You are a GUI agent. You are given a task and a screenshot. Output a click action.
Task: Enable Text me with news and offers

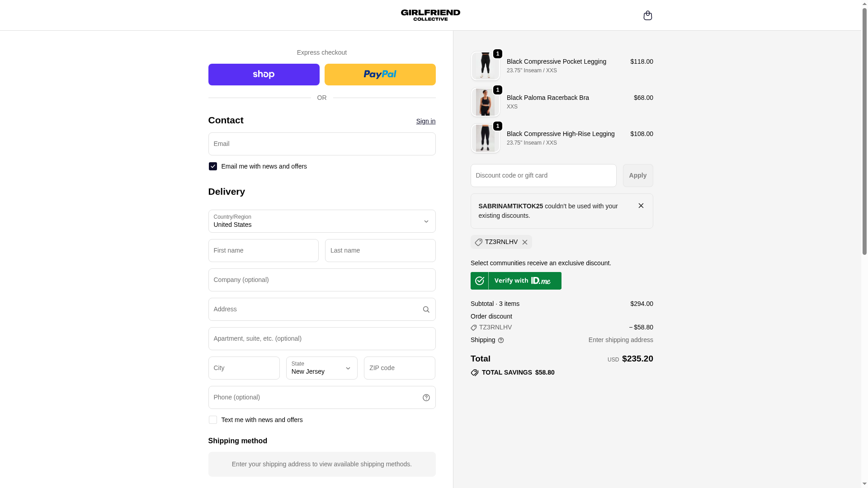[212, 420]
